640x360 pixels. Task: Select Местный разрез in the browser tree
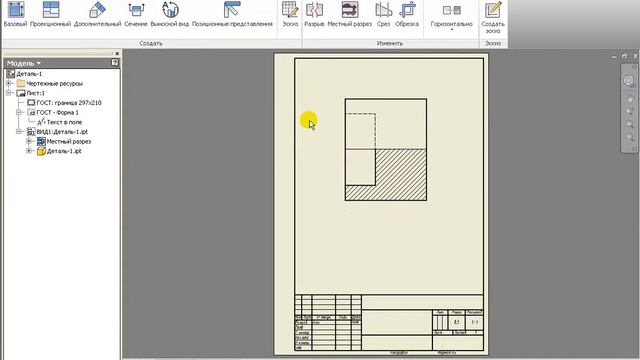[x=64, y=141]
